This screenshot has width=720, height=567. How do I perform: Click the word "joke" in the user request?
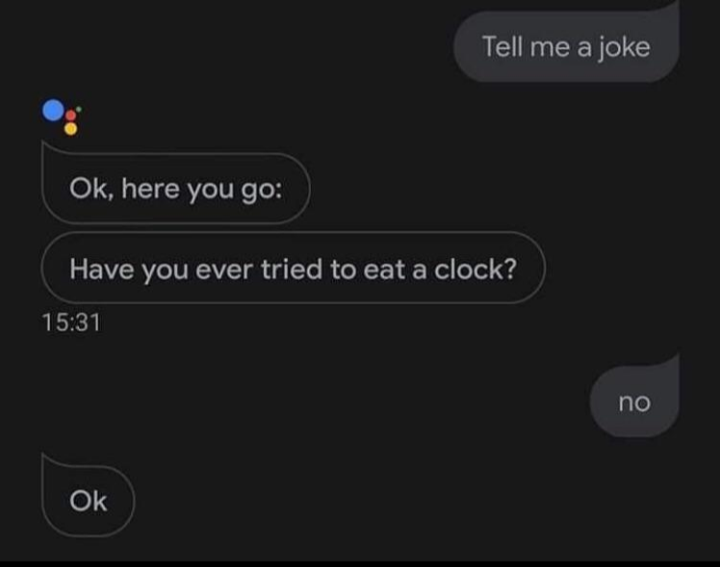point(624,48)
